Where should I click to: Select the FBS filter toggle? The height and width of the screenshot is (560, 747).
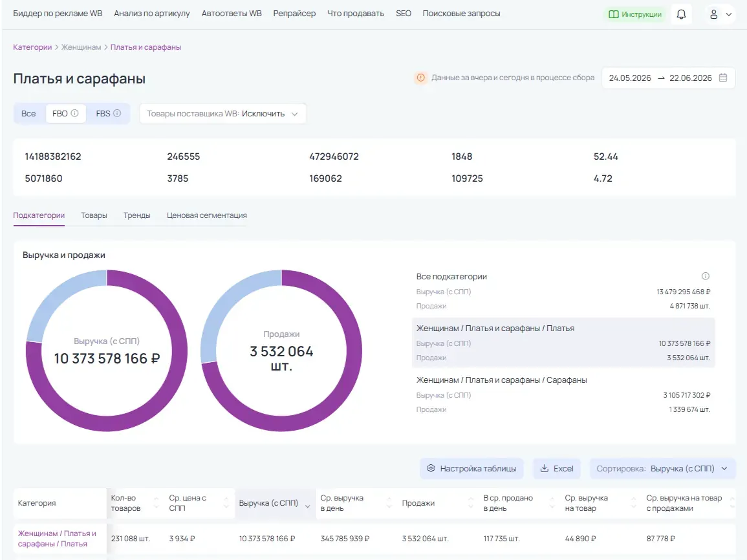coord(108,113)
